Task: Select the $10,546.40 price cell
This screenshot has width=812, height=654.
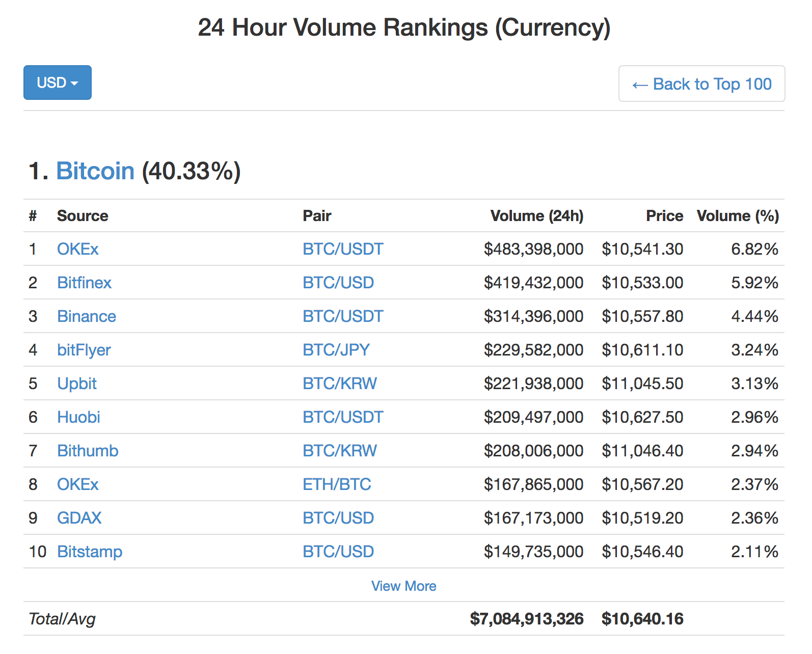Action: pos(642,552)
